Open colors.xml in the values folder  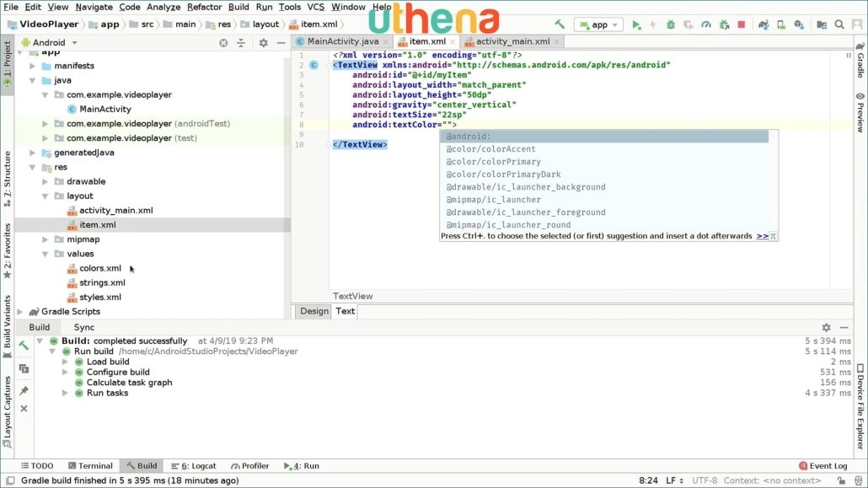click(99, 268)
